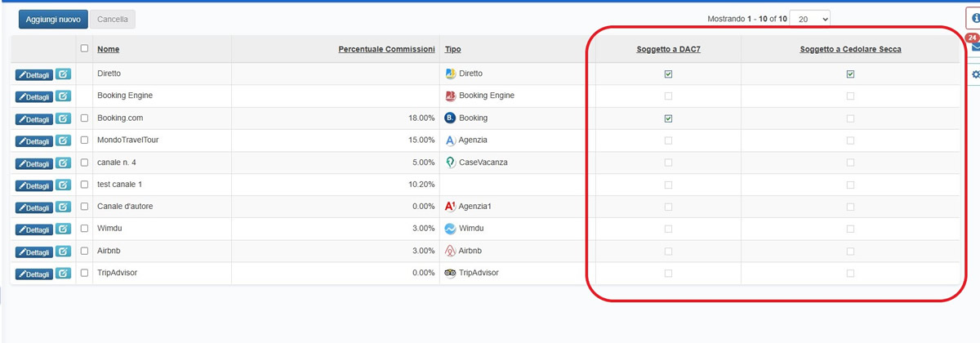Sort by Soggetto a DAC7 column
Viewport: 980px width, 343px height.
668,50
